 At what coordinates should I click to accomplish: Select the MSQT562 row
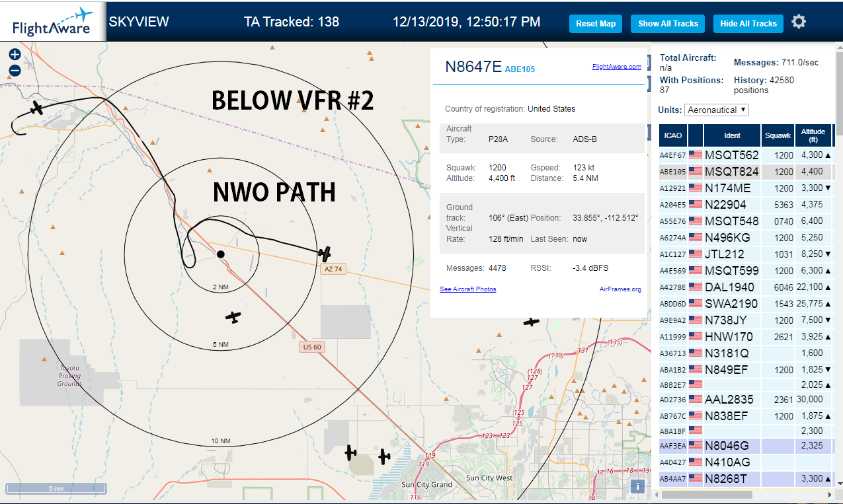click(746, 155)
